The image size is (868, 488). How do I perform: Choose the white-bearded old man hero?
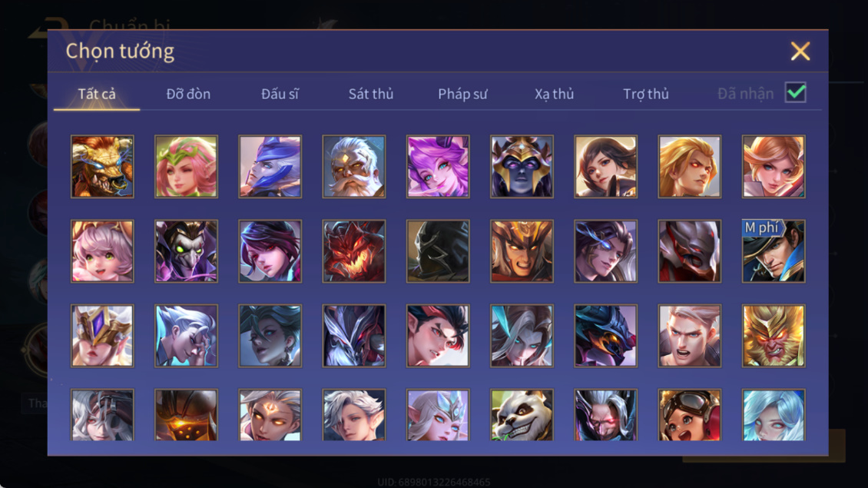[354, 167]
